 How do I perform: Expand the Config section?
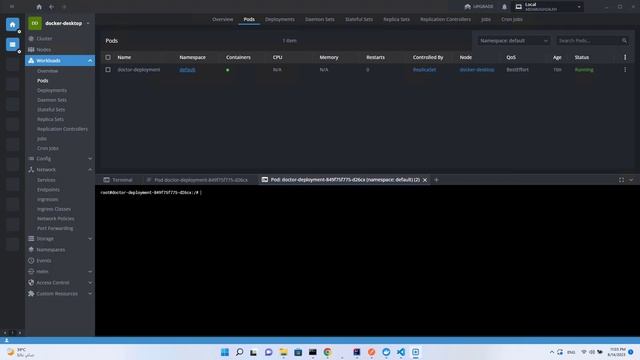click(90, 159)
